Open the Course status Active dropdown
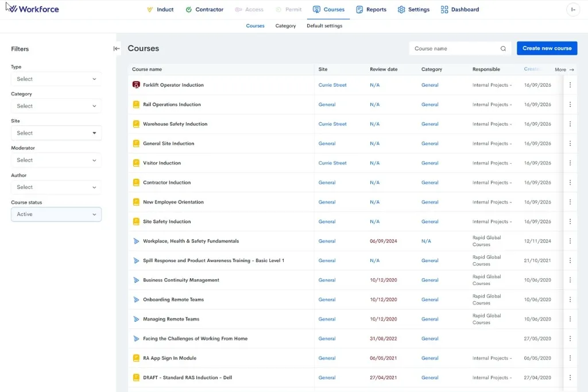Screen dimensions: 588x392 pos(56,214)
